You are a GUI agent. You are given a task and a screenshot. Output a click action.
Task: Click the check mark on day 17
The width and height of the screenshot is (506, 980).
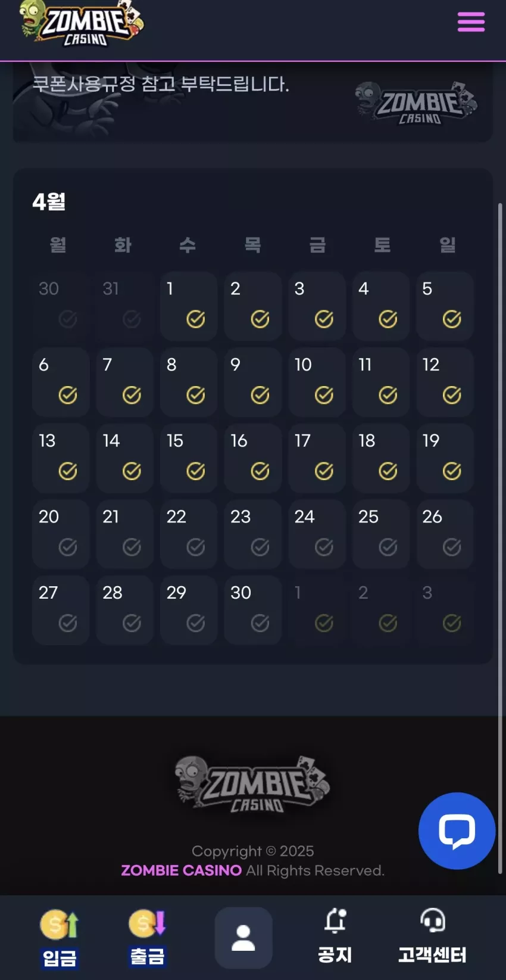[x=324, y=471]
